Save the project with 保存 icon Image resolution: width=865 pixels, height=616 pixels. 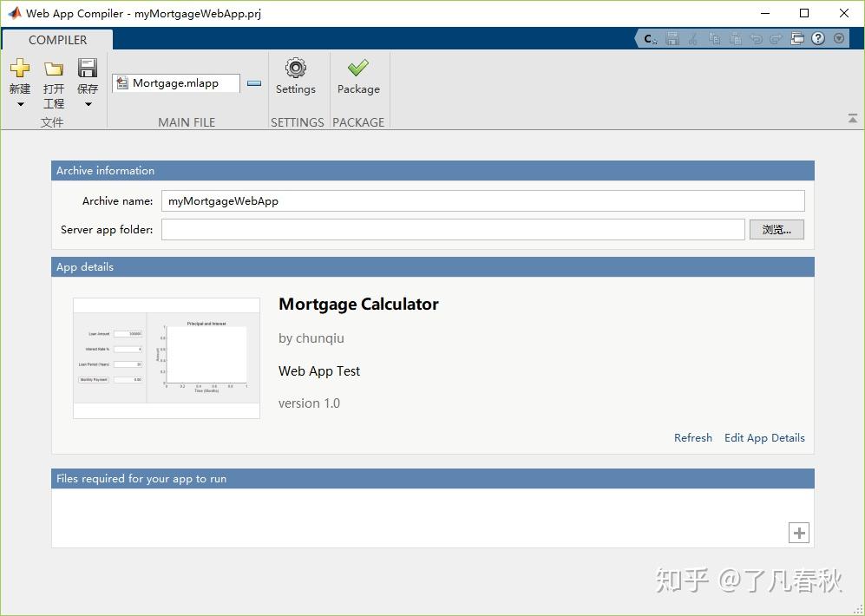point(88,68)
